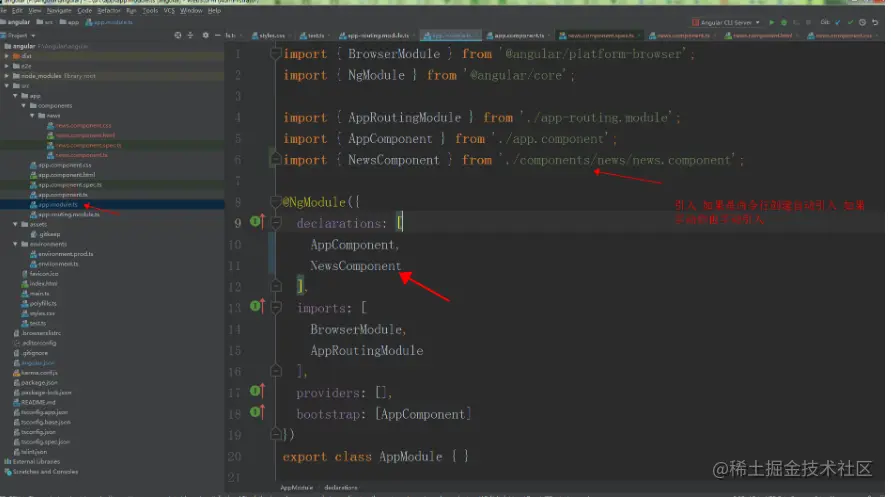Switch to news.component.spec.ts editor tab
This screenshot has height=497, width=891.
(599, 35)
